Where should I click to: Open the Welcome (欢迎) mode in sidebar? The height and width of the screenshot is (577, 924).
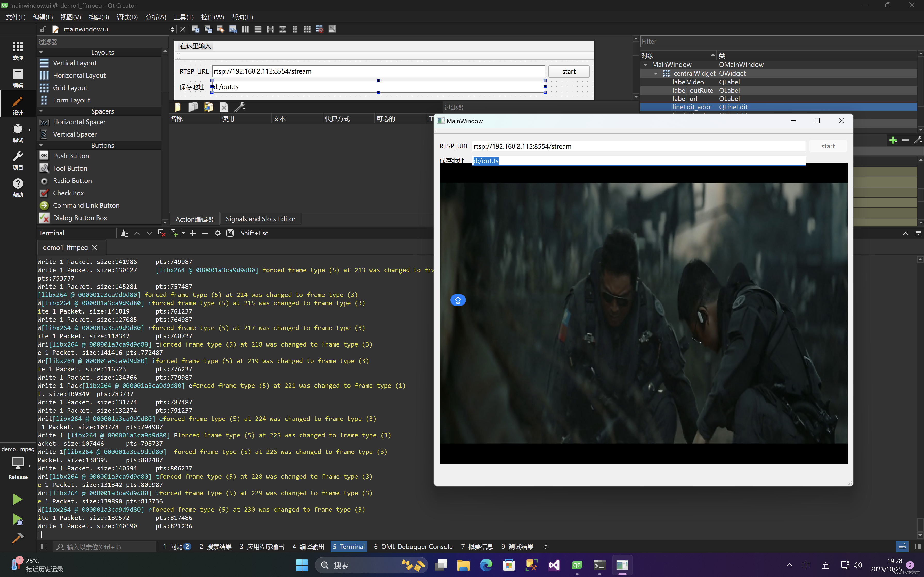click(x=18, y=51)
